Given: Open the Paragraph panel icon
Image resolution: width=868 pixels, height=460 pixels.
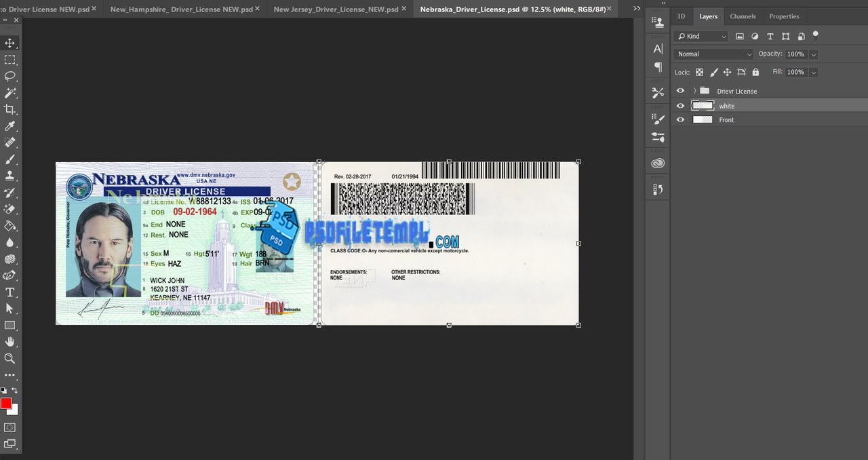Looking at the screenshot, I should (x=658, y=67).
